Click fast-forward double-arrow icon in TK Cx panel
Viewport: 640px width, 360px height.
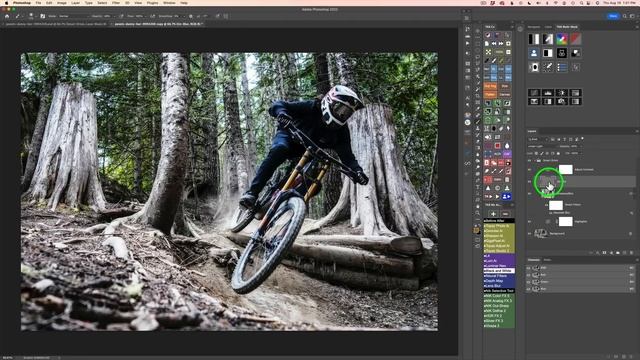click(x=501, y=43)
